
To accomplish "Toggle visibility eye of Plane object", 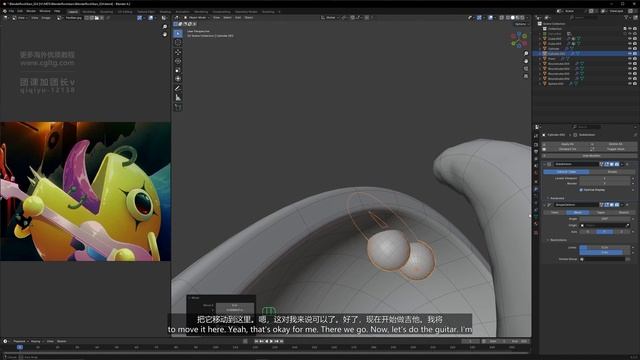I will [x=630, y=59].
